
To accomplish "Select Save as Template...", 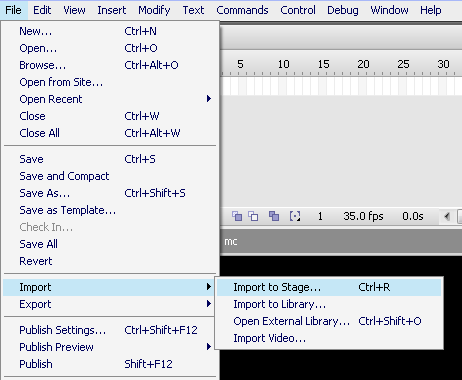I will (110, 210).
